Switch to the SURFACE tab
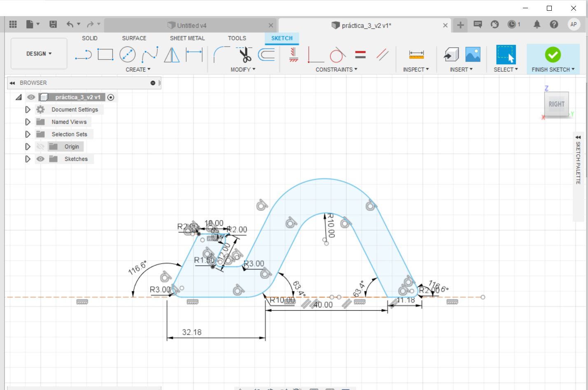This screenshot has width=588, height=390. coord(134,38)
